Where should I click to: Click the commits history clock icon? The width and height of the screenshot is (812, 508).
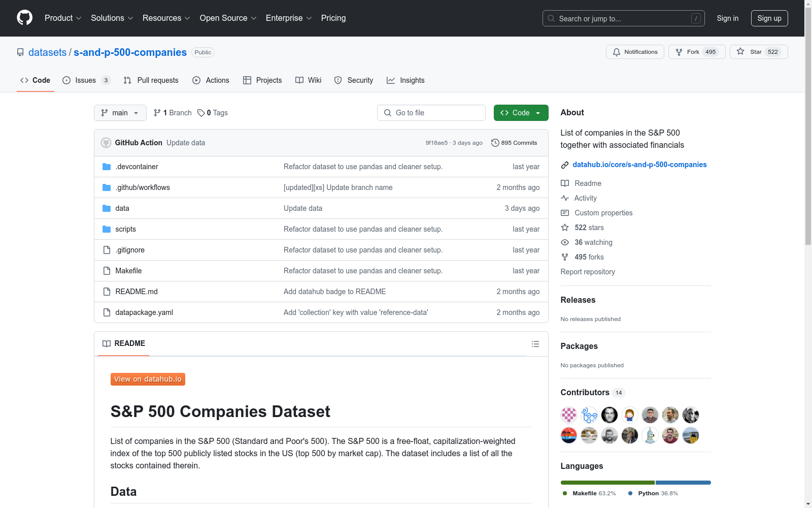tap(495, 143)
